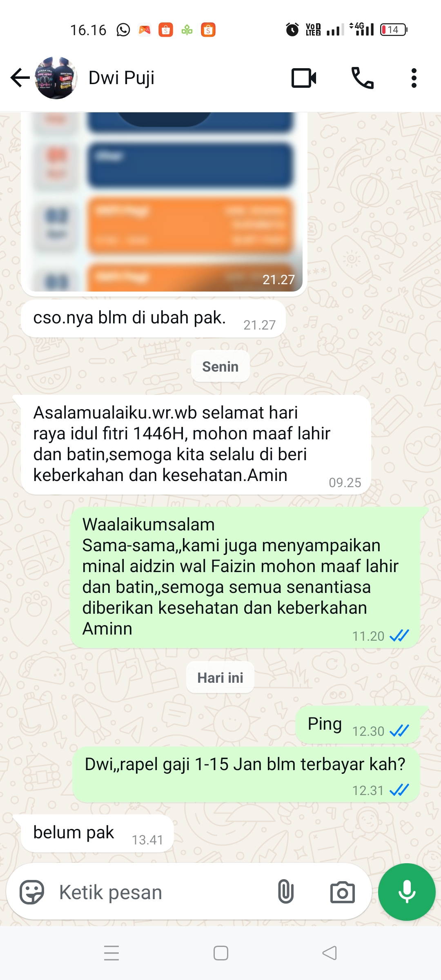
Task: Go back using the arrow icon
Action: point(20,78)
